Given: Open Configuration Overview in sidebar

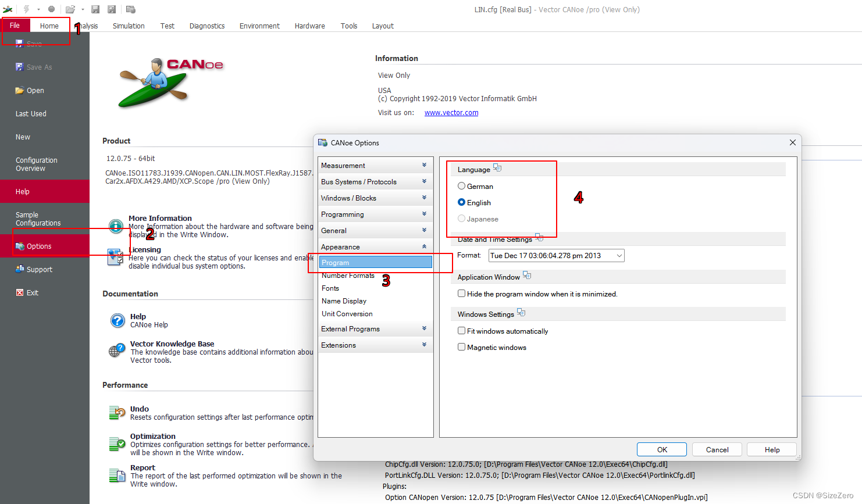Looking at the screenshot, I should [x=45, y=165].
